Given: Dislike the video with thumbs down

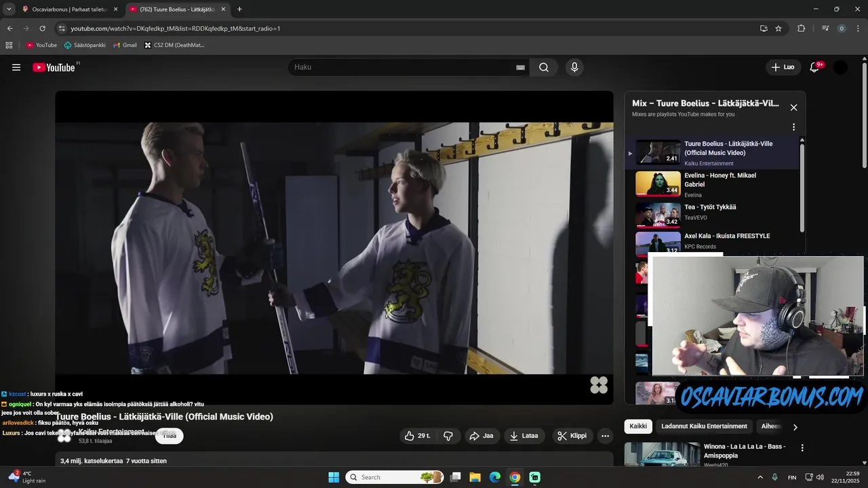Looking at the screenshot, I should (x=448, y=436).
